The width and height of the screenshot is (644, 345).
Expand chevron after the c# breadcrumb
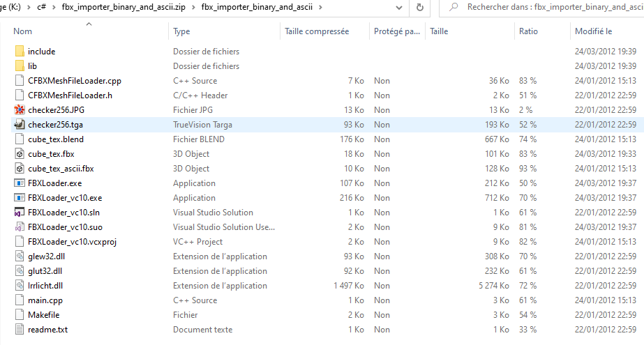click(x=54, y=8)
